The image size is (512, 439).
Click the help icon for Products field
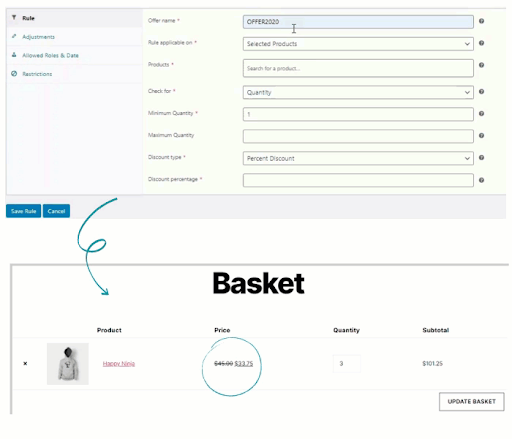[481, 65]
